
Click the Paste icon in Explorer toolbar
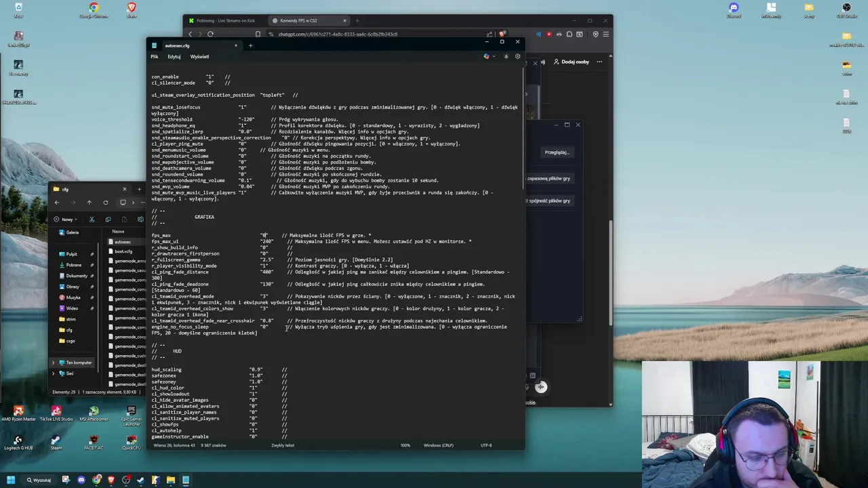124,220
